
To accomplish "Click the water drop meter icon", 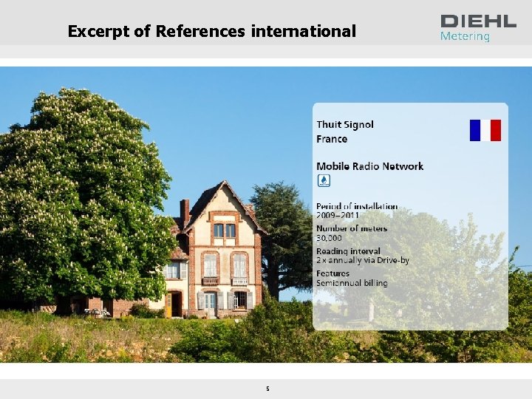I will click(x=324, y=180).
